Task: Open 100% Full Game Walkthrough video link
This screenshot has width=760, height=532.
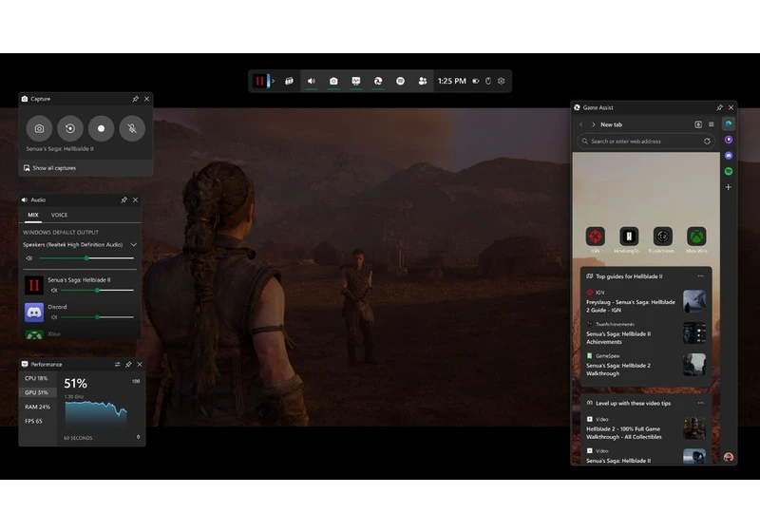Action: coord(624,432)
